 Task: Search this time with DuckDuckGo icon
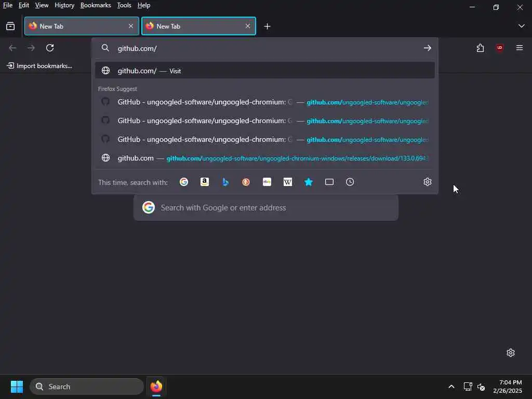[246, 182]
